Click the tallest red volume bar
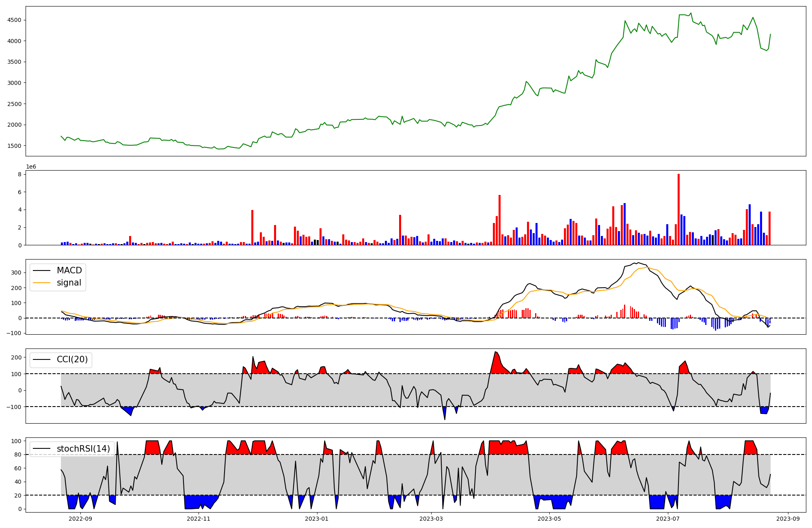812x528 pixels. click(678, 209)
